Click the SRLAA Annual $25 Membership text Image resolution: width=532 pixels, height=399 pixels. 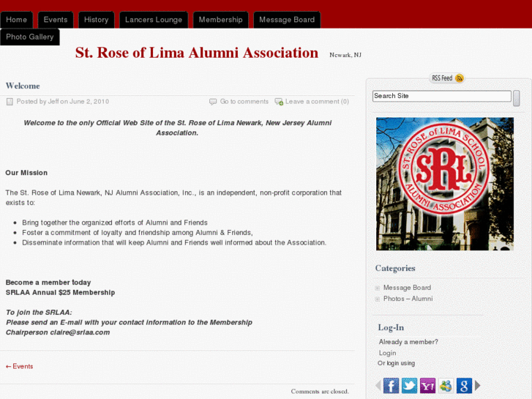click(61, 292)
